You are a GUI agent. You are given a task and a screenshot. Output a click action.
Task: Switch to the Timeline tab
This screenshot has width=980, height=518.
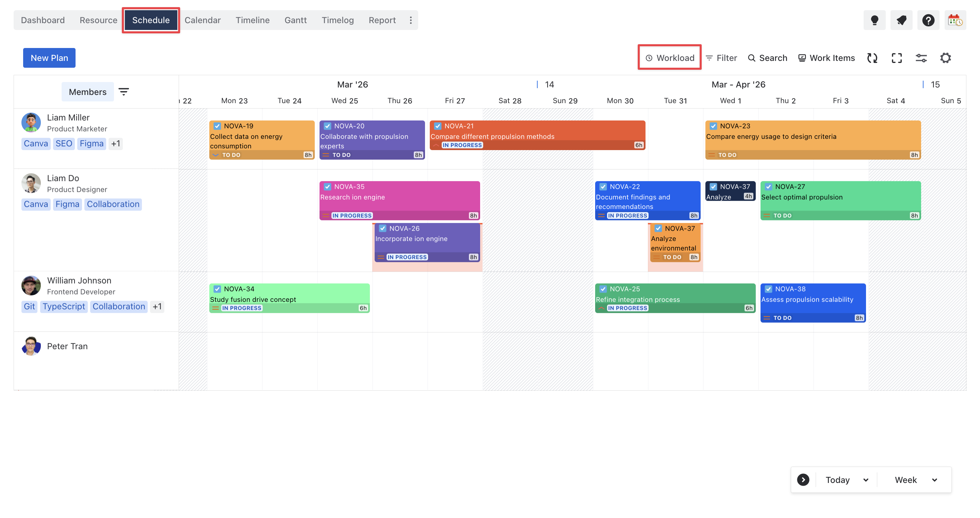tap(252, 20)
